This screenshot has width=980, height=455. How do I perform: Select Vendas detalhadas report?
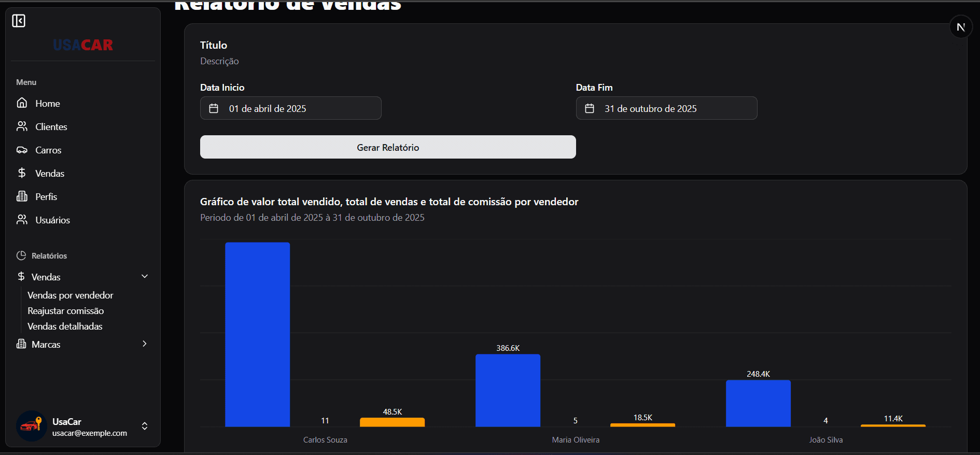65,326
